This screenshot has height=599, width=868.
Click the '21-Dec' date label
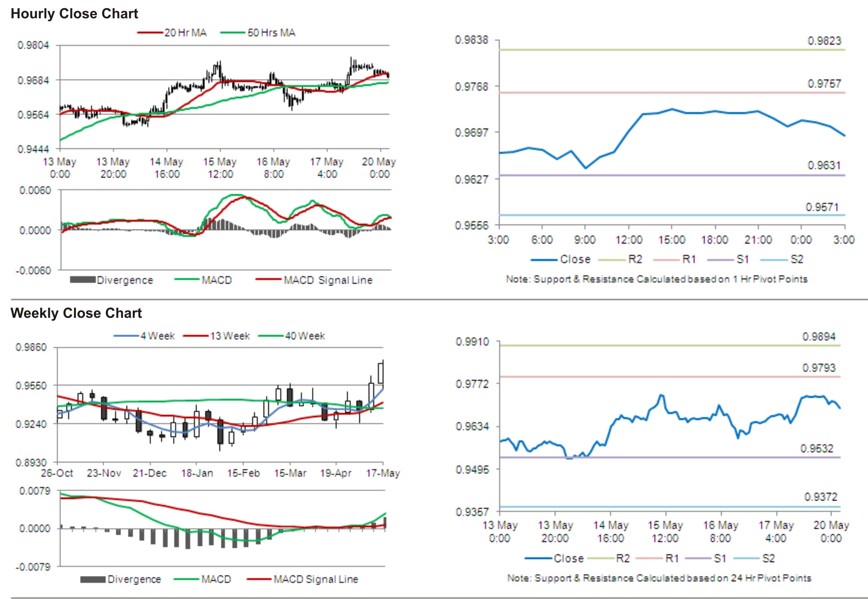coord(150,473)
